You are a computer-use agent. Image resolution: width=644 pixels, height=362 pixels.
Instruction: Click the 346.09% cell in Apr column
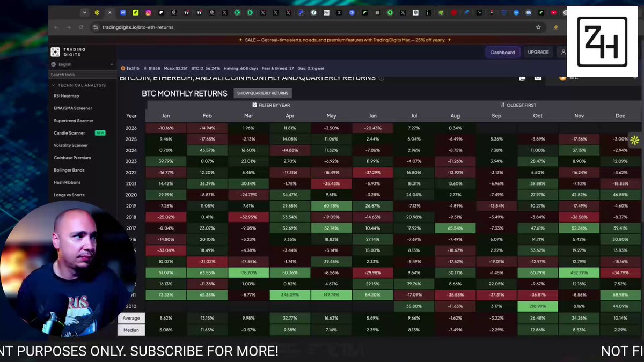tap(290, 295)
